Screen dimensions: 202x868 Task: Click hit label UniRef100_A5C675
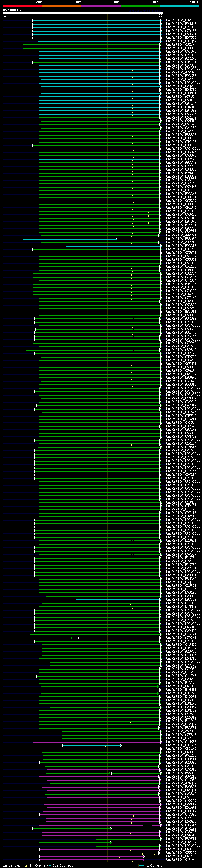[181, 114]
